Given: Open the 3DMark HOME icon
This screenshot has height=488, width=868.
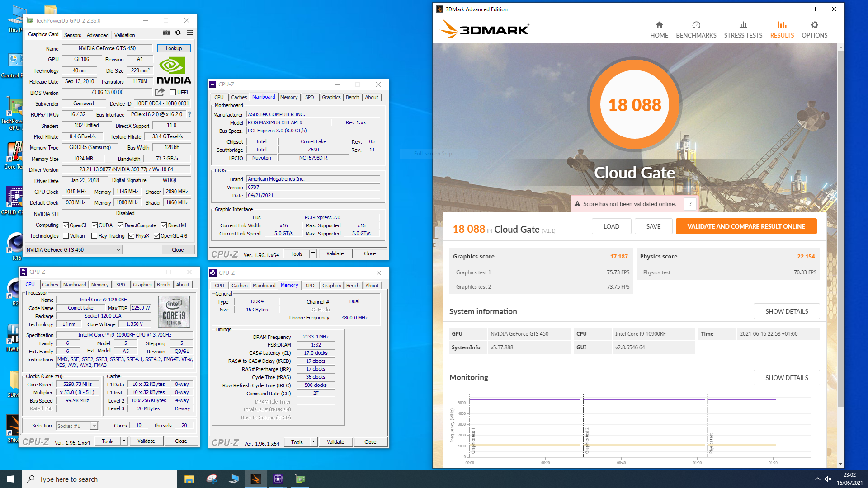Looking at the screenshot, I should [x=659, y=25].
